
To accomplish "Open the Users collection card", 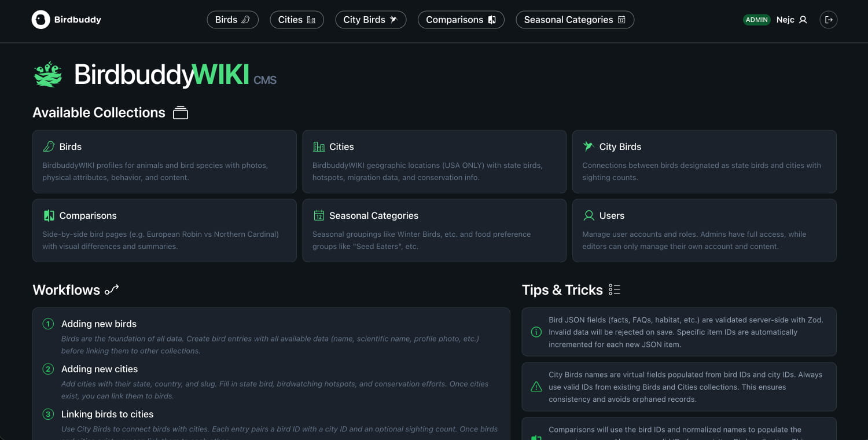I will [x=704, y=230].
